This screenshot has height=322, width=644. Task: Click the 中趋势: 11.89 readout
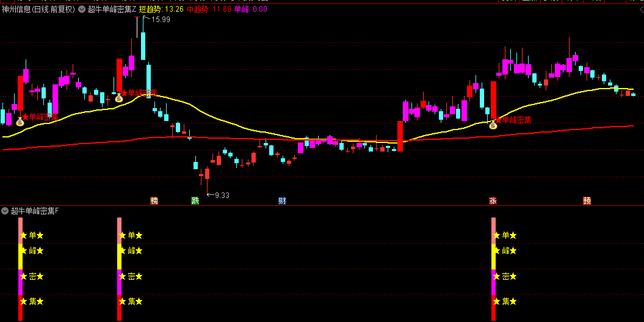pos(209,9)
